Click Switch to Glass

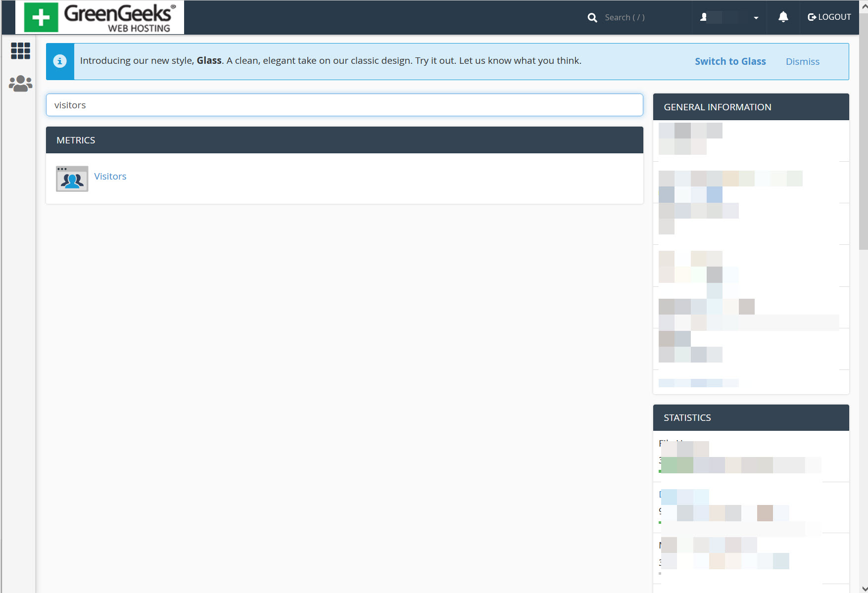pyautogui.click(x=730, y=61)
